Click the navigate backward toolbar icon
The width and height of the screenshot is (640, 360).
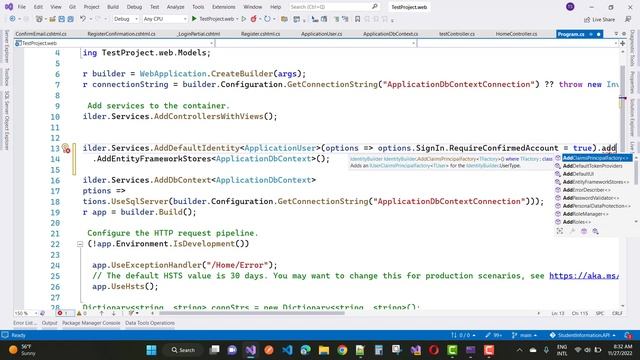tap(12, 19)
